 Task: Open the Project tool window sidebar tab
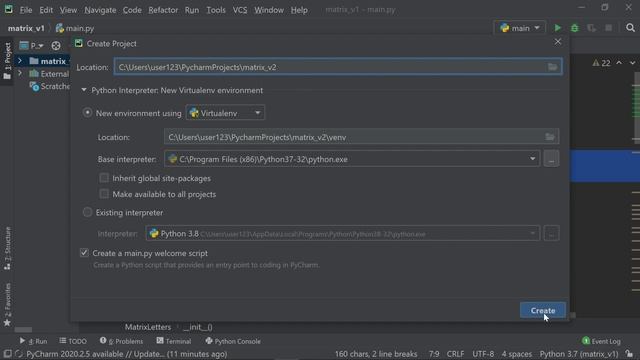tap(7, 61)
